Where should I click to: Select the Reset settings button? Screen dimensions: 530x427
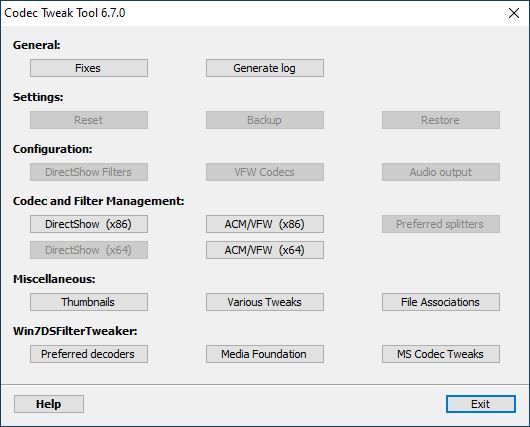point(89,120)
